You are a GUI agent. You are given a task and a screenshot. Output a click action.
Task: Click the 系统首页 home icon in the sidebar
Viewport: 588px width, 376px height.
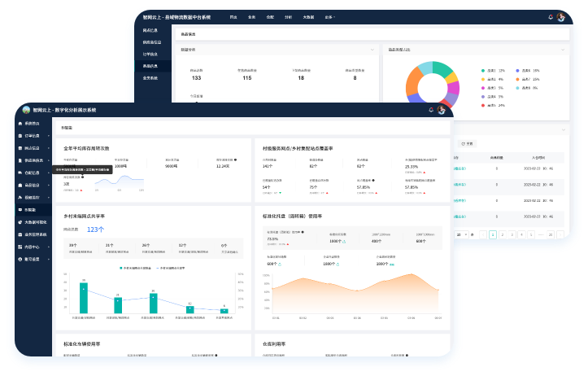point(18,123)
